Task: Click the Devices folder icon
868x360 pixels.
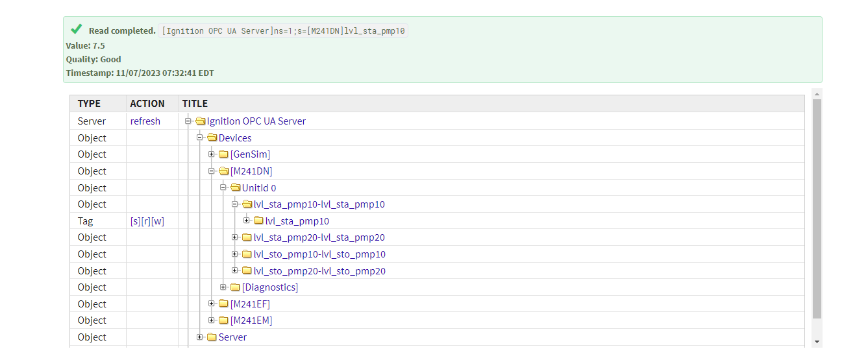Action: (212, 138)
